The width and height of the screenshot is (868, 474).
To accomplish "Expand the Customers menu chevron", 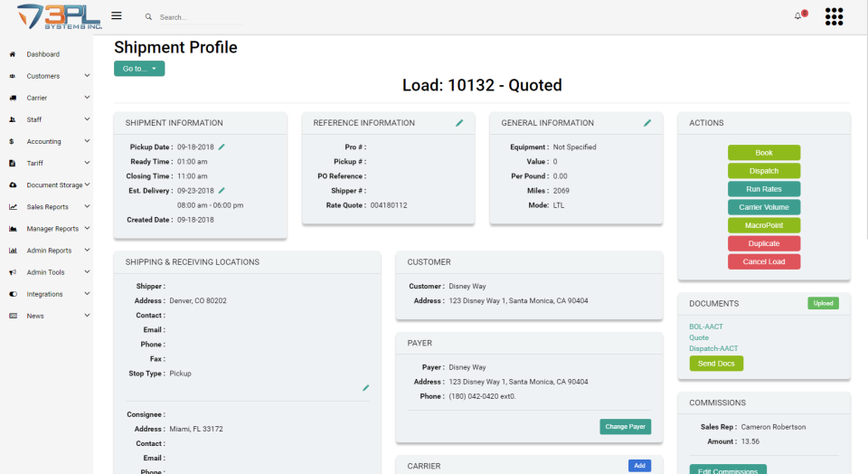I will [x=87, y=76].
